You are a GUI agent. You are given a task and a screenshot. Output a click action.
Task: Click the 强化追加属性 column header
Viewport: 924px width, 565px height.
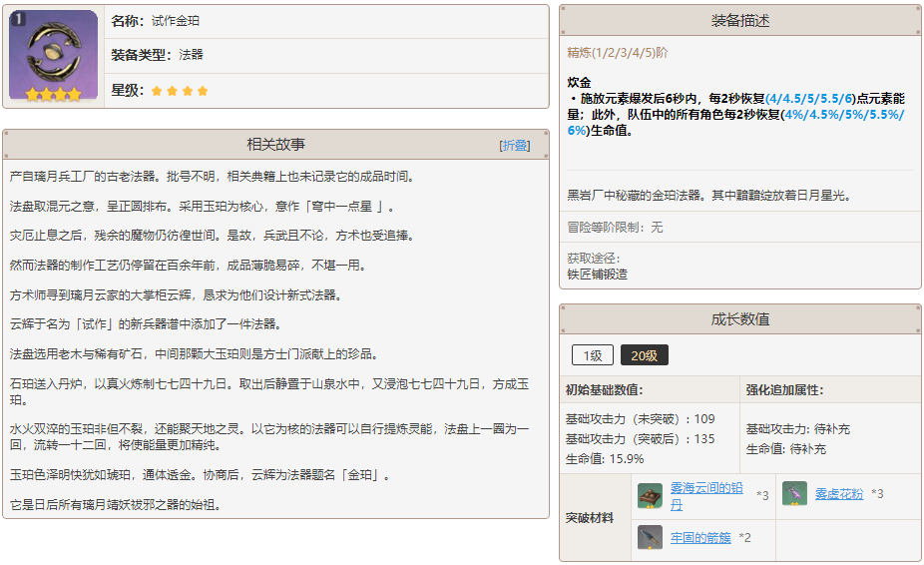pos(784,390)
